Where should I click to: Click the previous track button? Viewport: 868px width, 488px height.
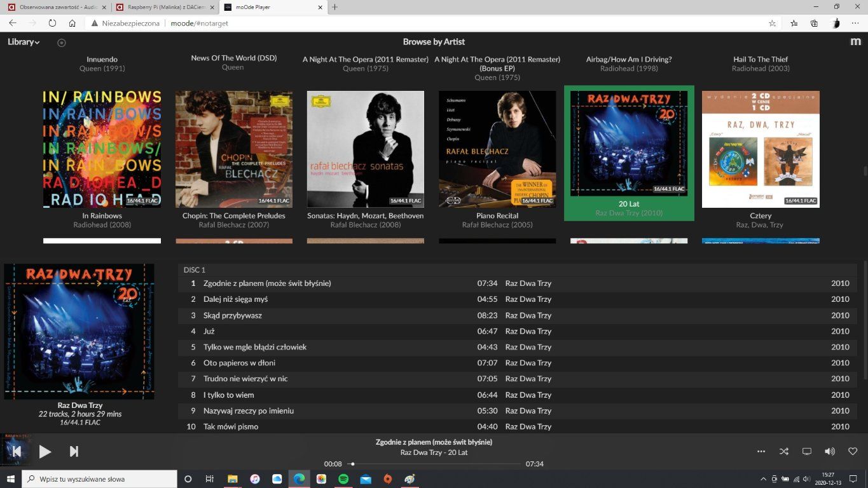click(17, 451)
